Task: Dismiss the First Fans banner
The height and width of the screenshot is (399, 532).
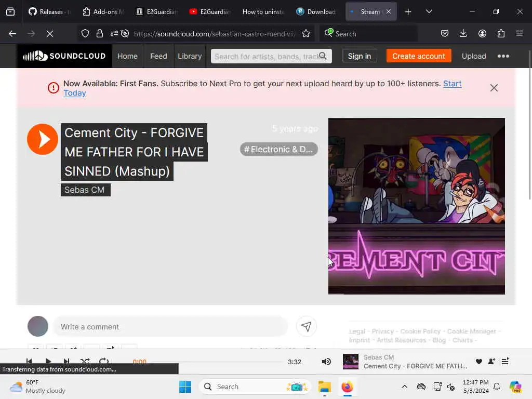Action: 494,88
